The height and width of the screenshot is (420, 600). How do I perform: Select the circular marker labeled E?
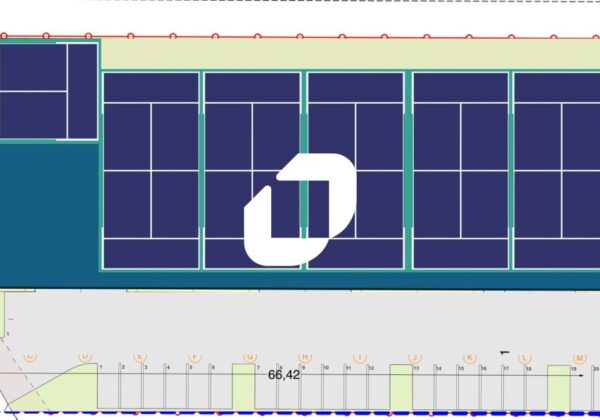pyautogui.click(x=140, y=357)
